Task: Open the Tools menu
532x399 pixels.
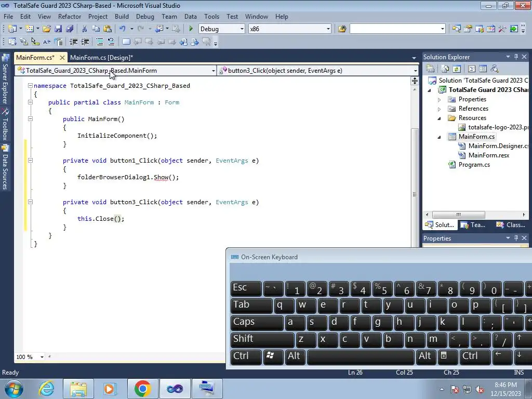Action: click(x=211, y=16)
